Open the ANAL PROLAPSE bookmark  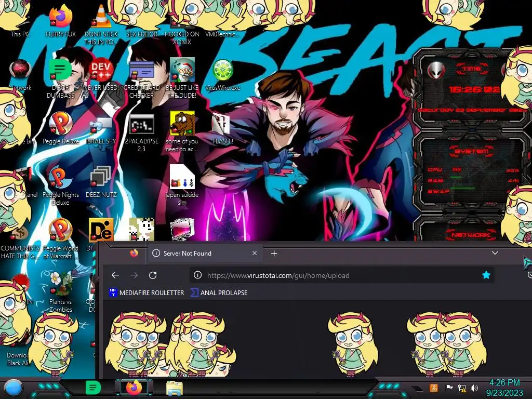click(x=219, y=292)
